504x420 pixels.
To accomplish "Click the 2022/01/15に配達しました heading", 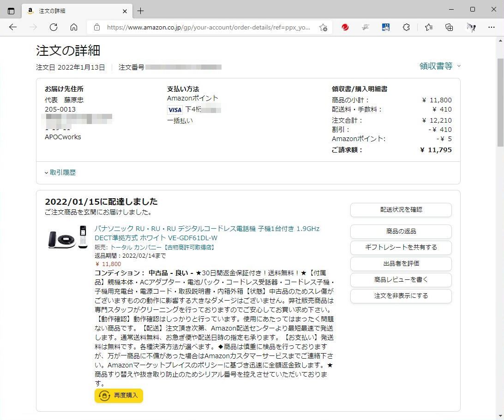I will pyautogui.click(x=101, y=201).
